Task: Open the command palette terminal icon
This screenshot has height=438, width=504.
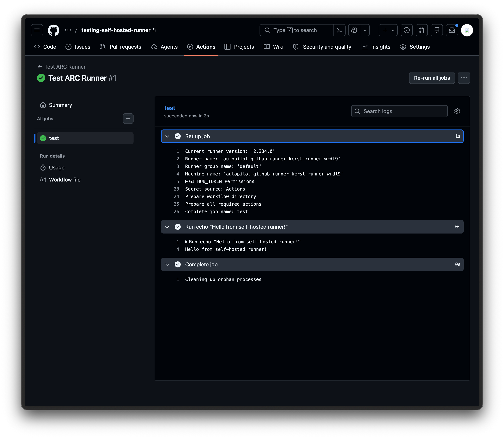Action: tap(339, 30)
